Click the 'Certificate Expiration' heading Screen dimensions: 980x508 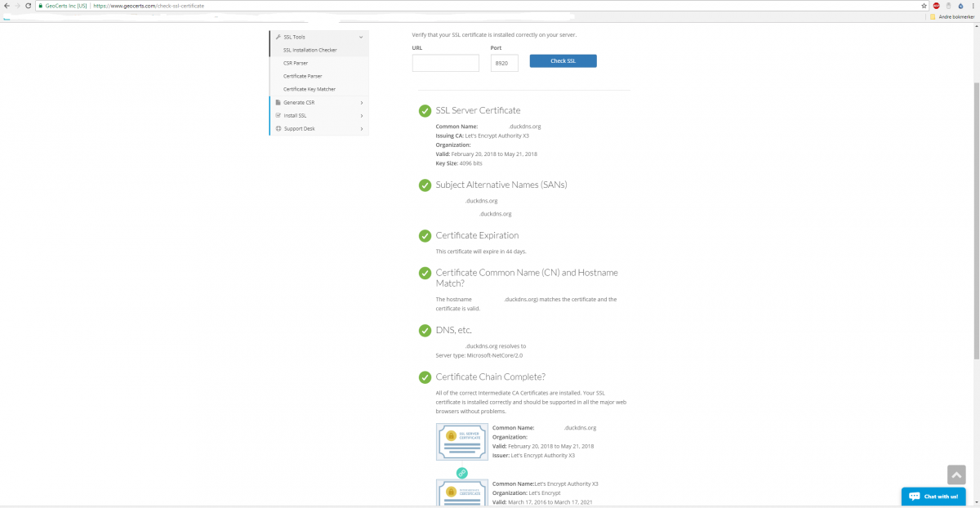[x=477, y=235]
